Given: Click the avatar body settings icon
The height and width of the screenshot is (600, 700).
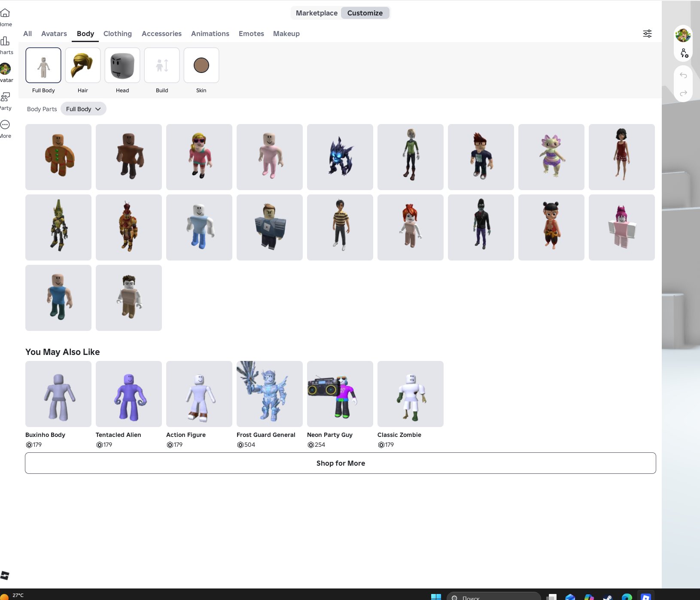Looking at the screenshot, I should (x=684, y=53).
